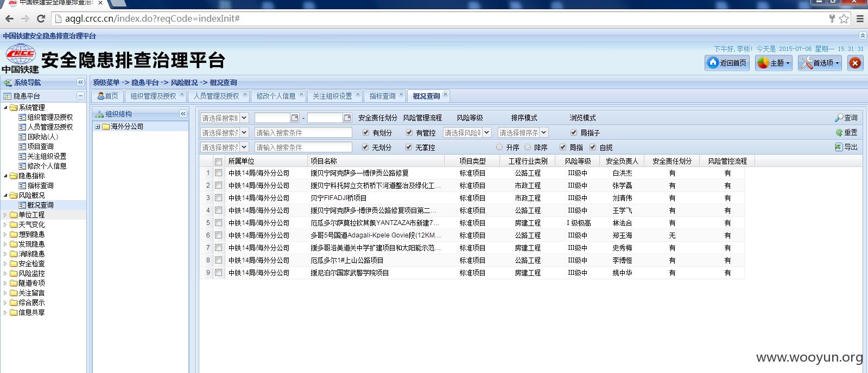Screen dimensions: 868x373
Task: Click the 重置 reset icon
Action: [x=839, y=132]
